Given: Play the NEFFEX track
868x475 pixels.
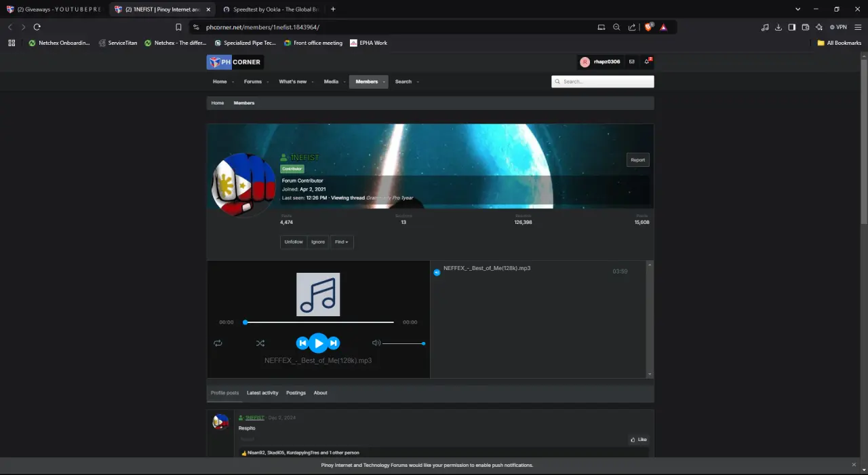Looking at the screenshot, I should coord(318,343).
